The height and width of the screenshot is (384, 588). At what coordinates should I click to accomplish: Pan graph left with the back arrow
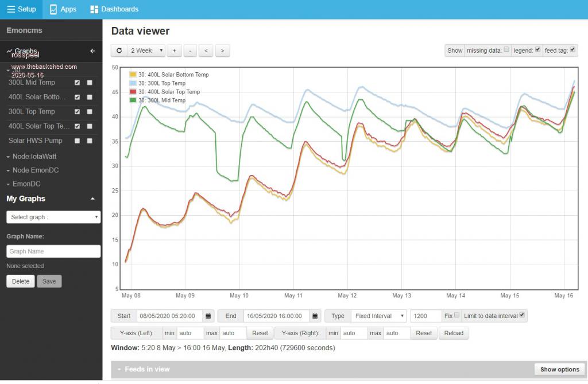point(206,51)
